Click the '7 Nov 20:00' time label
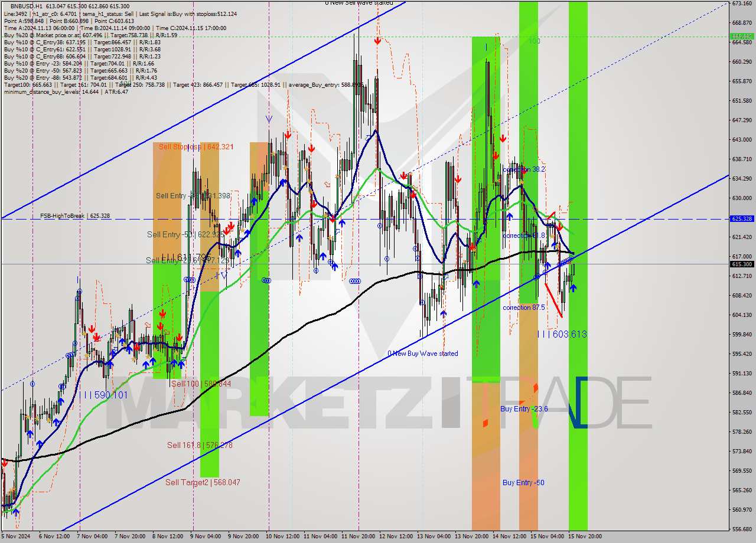This screenshot has width=756, height=543. (129, 537)
